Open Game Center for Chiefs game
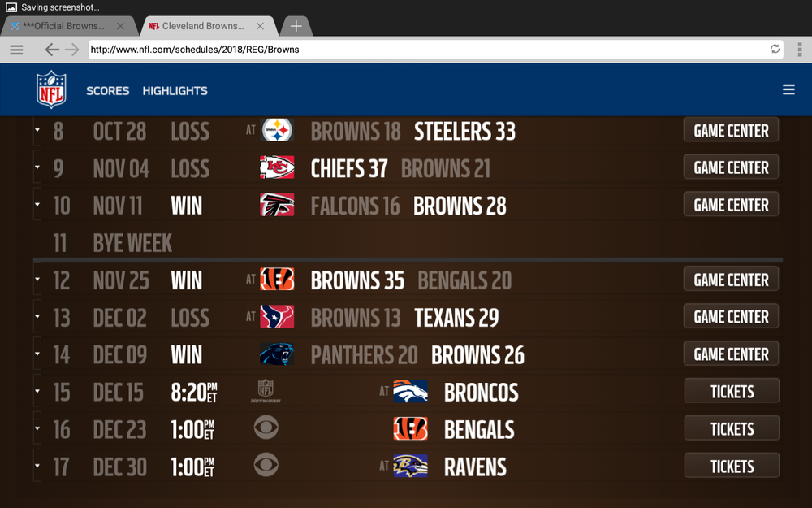 [x=731, y=167]
